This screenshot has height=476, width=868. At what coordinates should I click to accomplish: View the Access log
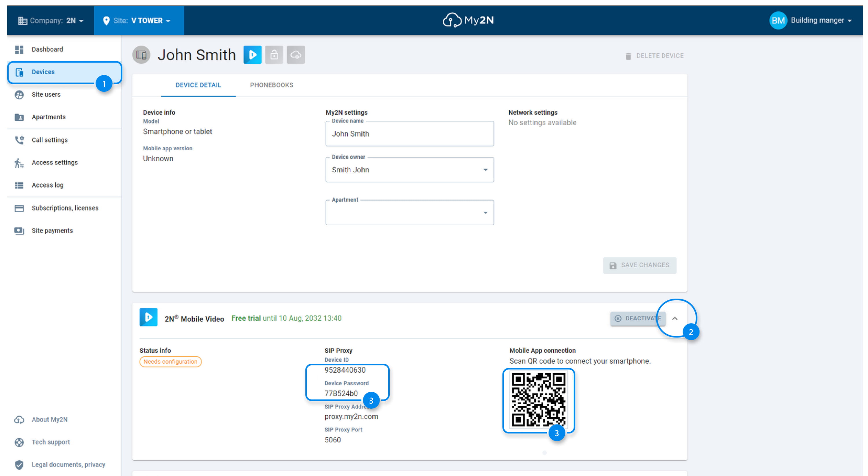[64, 185]
